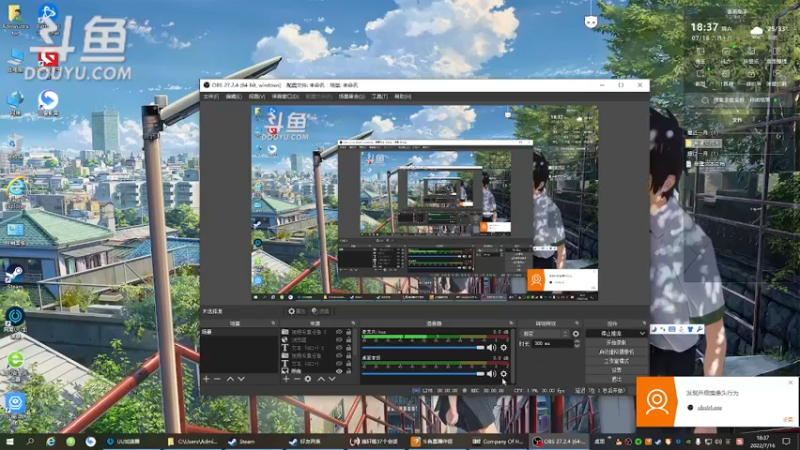The height and width of the screenshot is (450, 800).
Task: Click the duration input field showing 300 ms
Action: pos(552,344)
